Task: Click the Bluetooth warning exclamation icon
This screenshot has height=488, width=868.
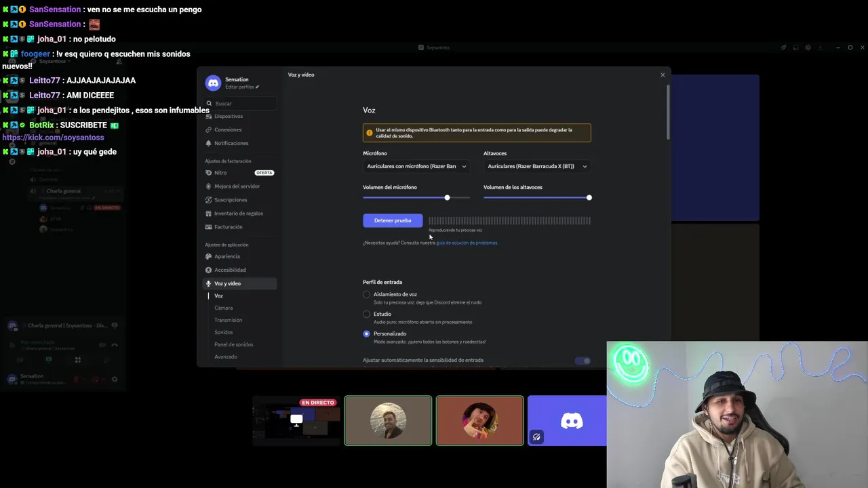Action: coord(369,133)
